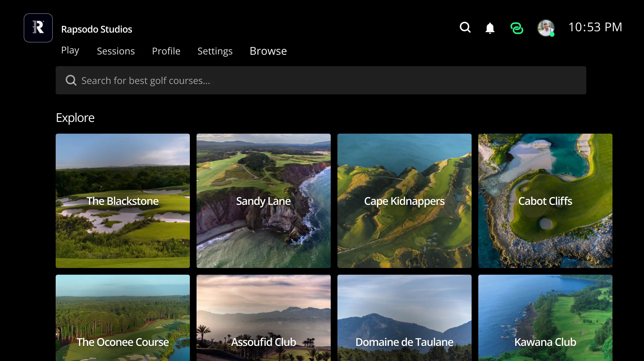The image size is (644, 361).
Task: Click the 10:53 PM clock
Action: coord(595,27)
